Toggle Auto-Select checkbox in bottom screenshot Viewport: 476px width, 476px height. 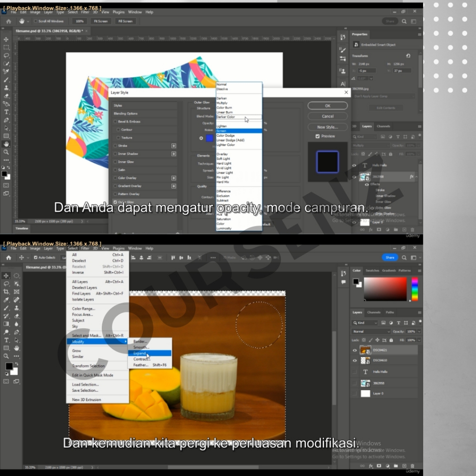(x=35, y=258)
